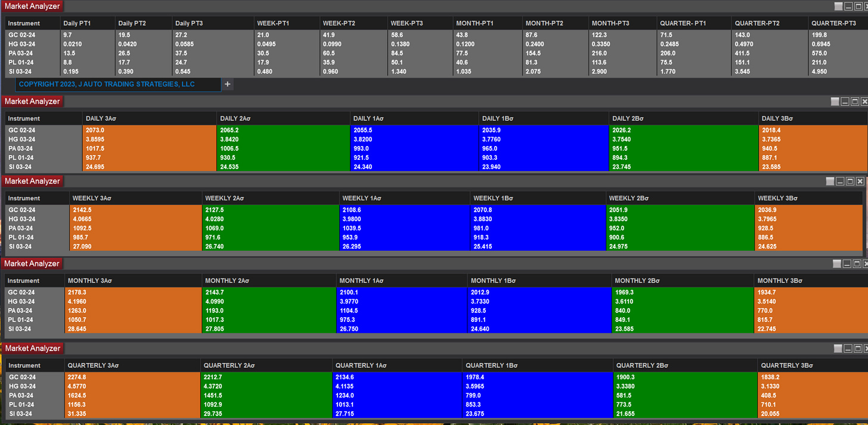Click the DAILY 3Aσ column header

click(x=149, y=119)
